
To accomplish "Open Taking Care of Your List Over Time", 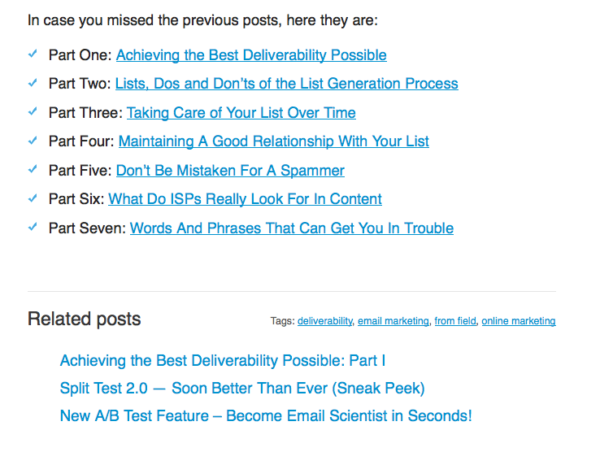I will tap(241, 113).
